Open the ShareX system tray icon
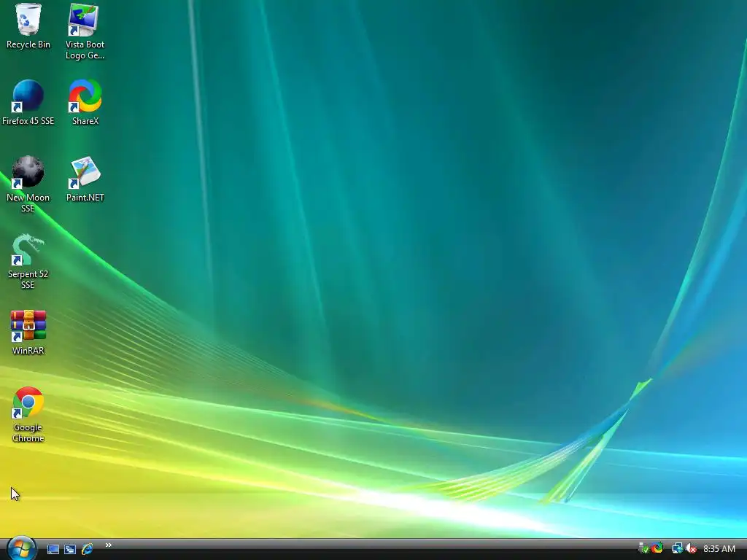747x560 pixels. (657, 548)
